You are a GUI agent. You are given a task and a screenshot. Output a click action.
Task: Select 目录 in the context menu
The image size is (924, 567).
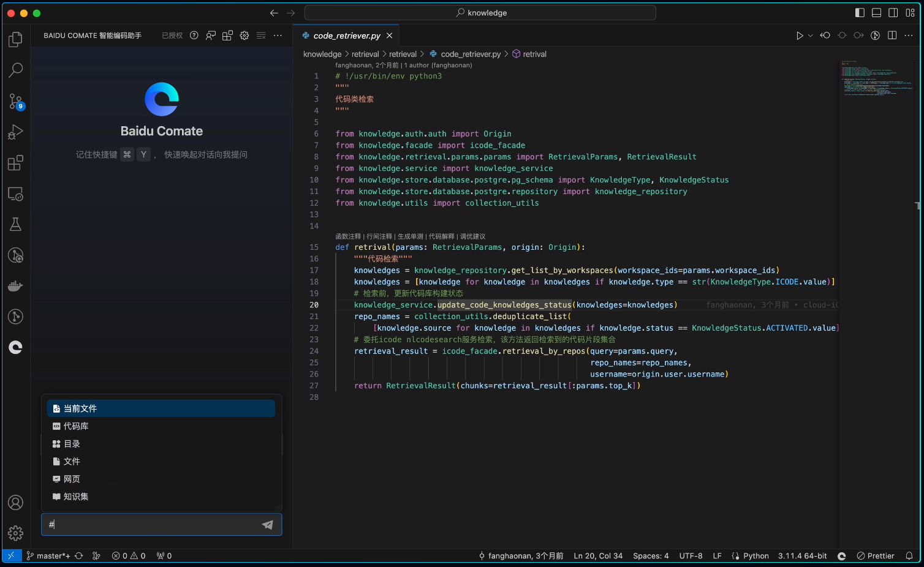click(x=161, y=444)
